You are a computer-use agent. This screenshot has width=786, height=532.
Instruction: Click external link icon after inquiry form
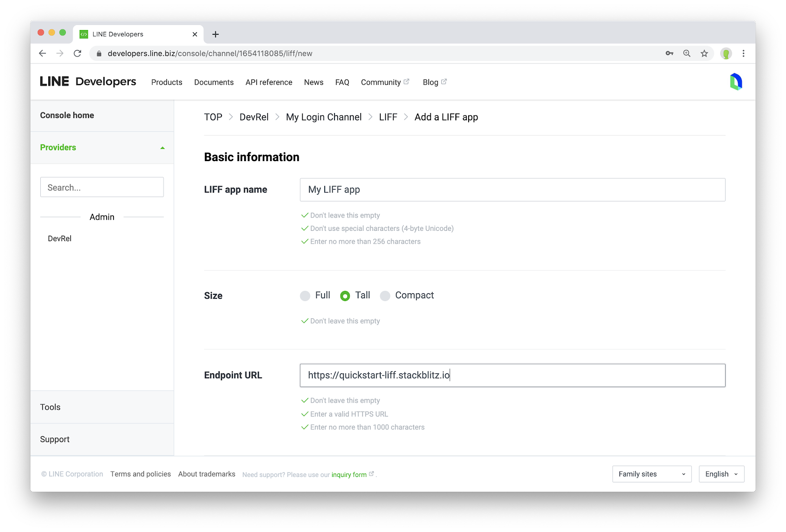coord(371,474)
